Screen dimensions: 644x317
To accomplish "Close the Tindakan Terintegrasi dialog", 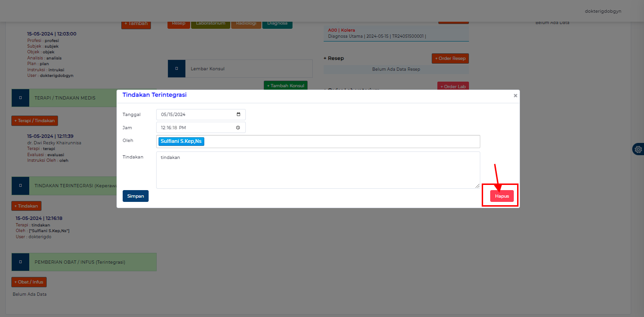I will (x=515, y=95).
